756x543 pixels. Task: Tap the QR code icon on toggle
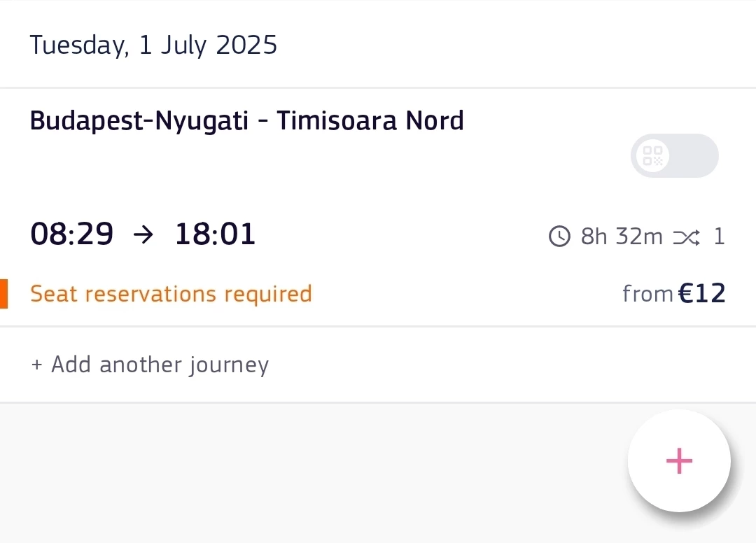coord(653,155)
